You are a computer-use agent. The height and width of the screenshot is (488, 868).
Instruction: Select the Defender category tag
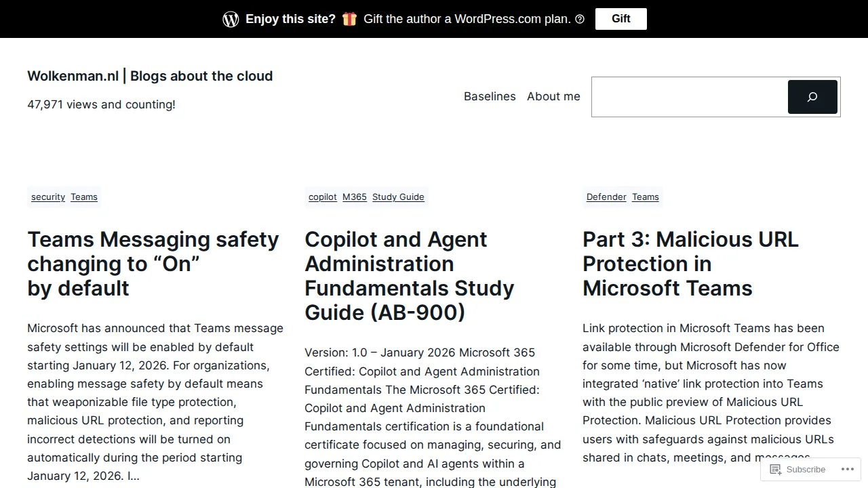pos(606,197)
